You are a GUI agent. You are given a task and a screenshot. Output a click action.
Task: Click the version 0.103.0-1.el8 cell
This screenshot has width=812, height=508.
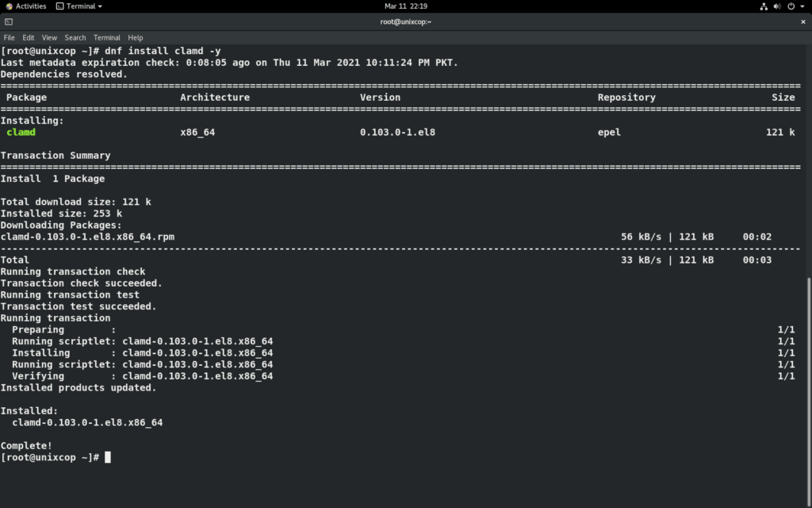coord(398,133)
